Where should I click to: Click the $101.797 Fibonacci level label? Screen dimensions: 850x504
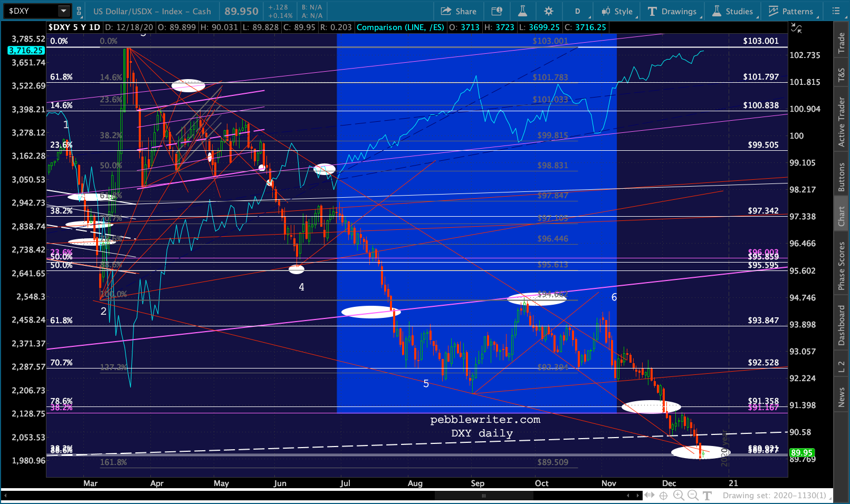(760, 76)
